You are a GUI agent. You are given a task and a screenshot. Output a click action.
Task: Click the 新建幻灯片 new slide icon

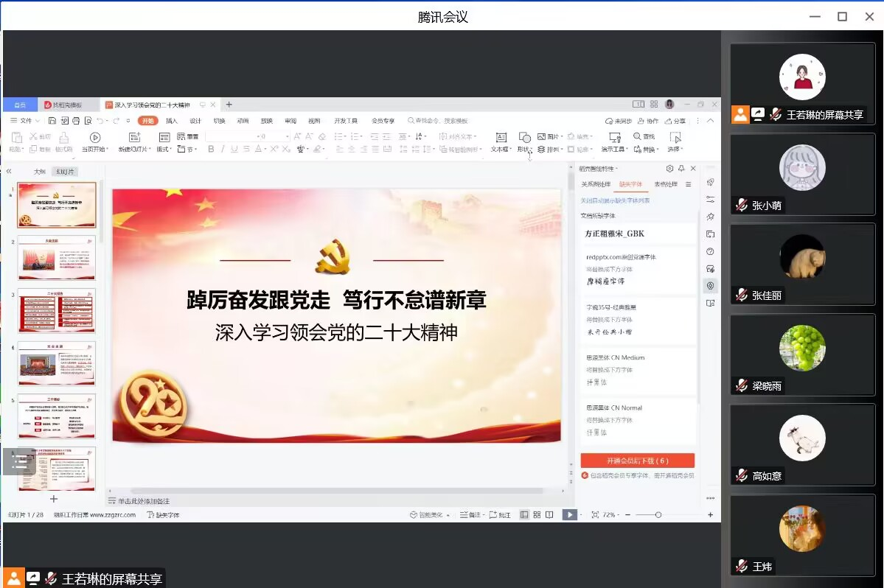coord(134,138)
